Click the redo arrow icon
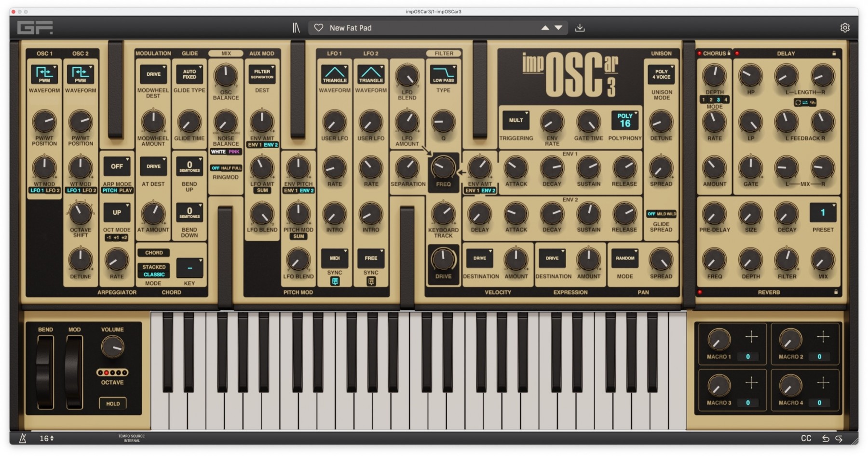 click(839, 438)
